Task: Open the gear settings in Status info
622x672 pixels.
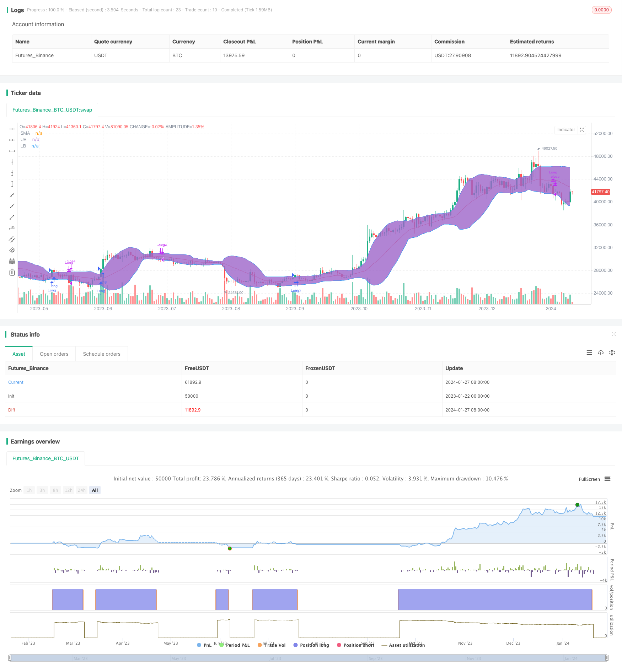Action: 612,353
